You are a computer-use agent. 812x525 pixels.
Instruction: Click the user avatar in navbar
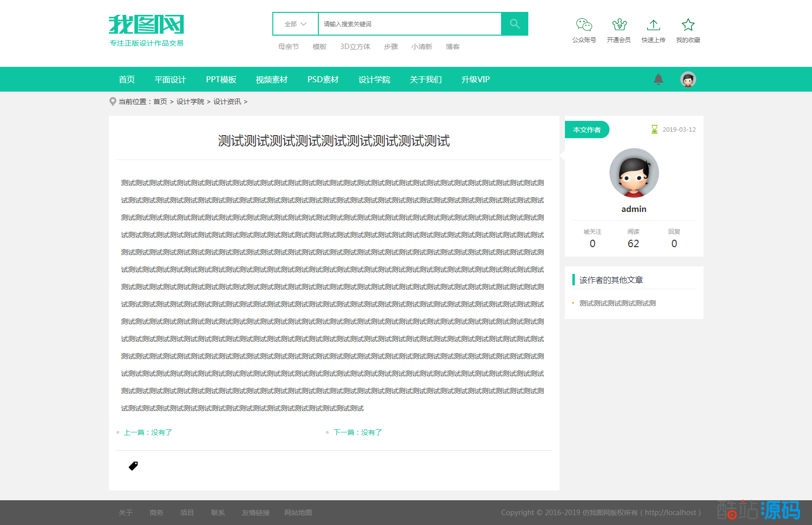click(688, 79)
